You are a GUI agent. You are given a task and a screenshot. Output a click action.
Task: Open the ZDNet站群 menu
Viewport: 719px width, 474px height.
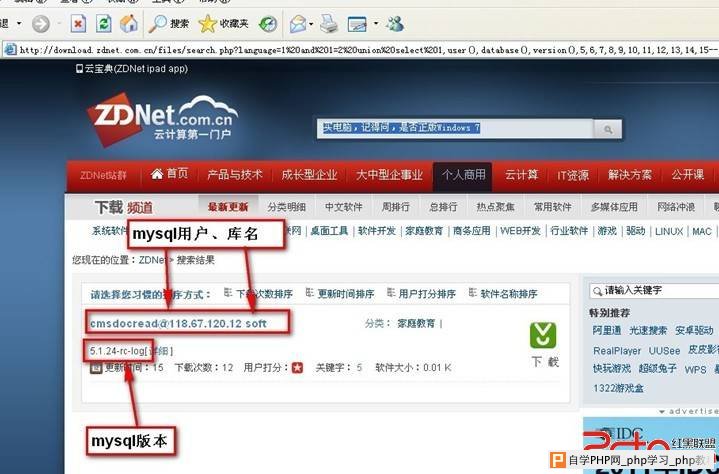[103, 176]
